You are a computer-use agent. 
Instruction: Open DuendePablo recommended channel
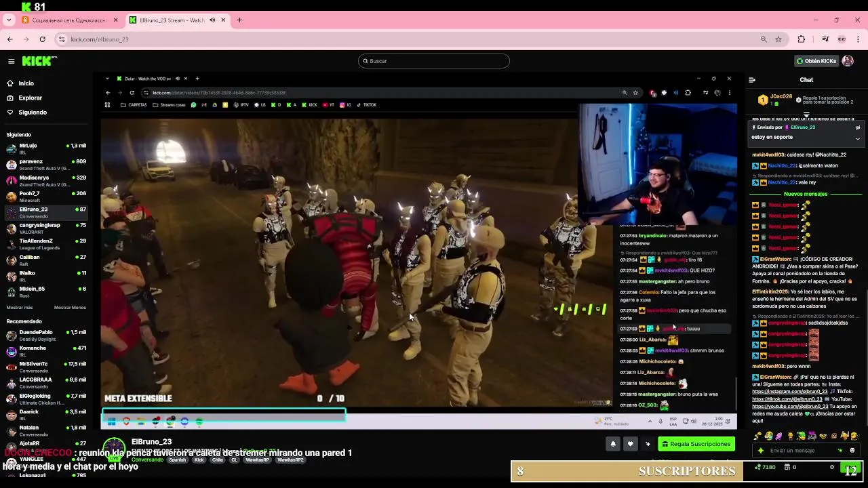click(46, 335)
